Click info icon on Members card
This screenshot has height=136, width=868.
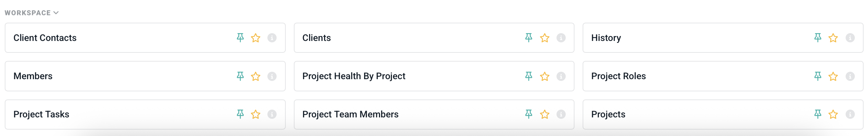pyautogui.click(x=272, y=76)
